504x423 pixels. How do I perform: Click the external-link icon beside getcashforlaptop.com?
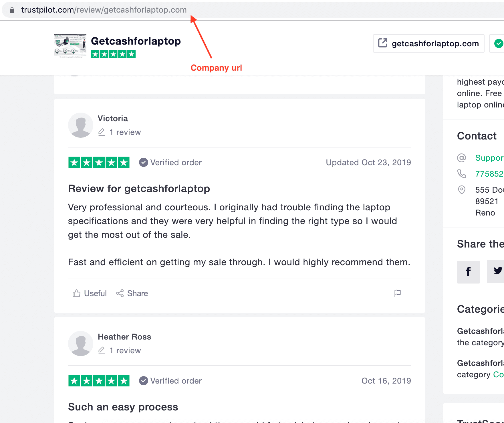(383, 43)
